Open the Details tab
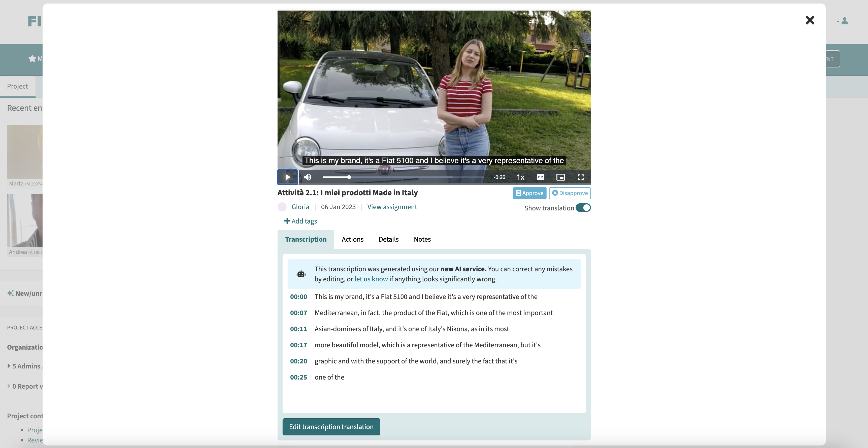The width and height of the screenshot is (868, 448). point(388,239)
